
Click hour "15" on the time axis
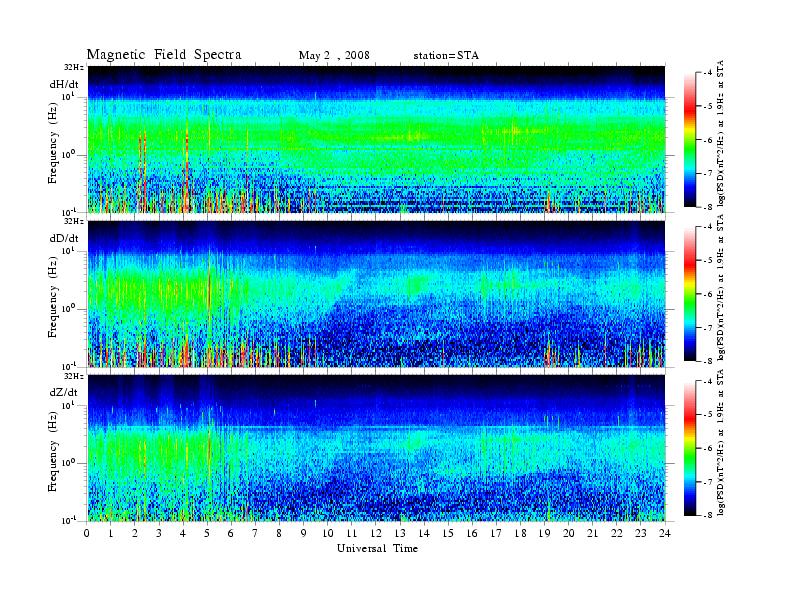[448, 534]
